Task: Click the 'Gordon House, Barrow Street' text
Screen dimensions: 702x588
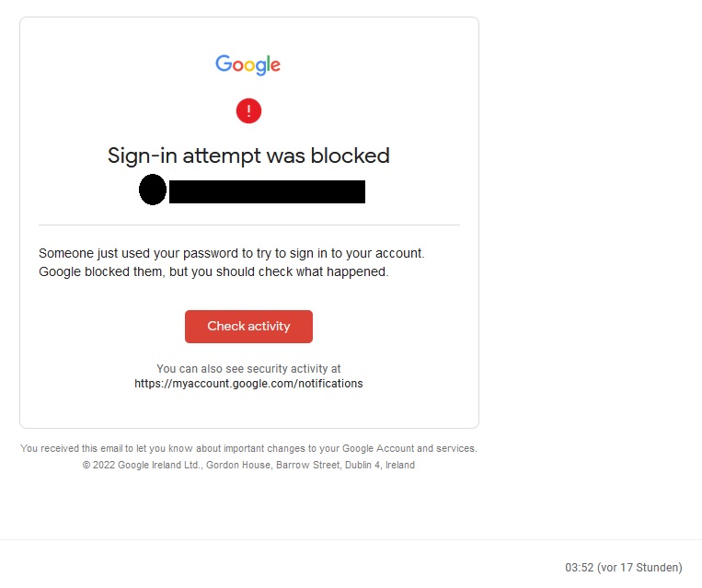Action: tap(274, 465)
